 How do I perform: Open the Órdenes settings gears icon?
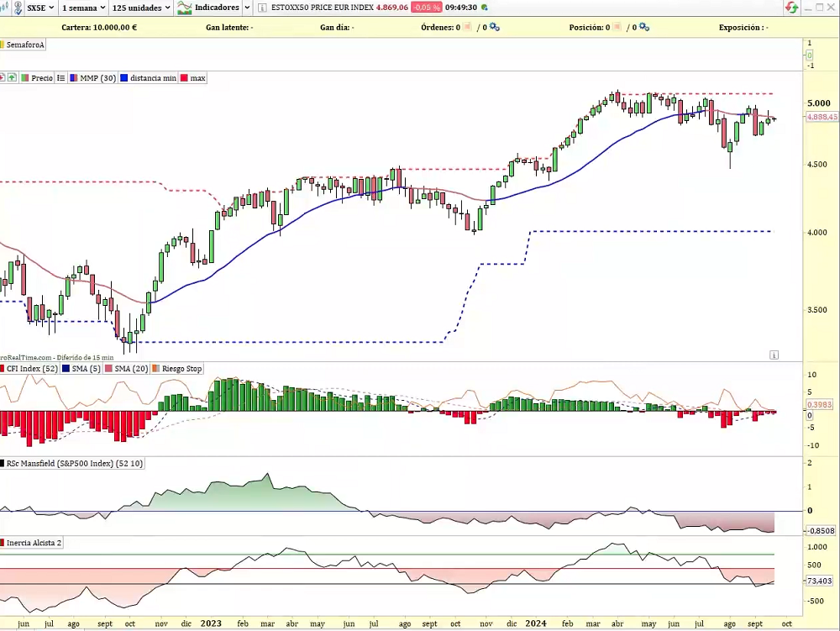[x=495, y=27]
